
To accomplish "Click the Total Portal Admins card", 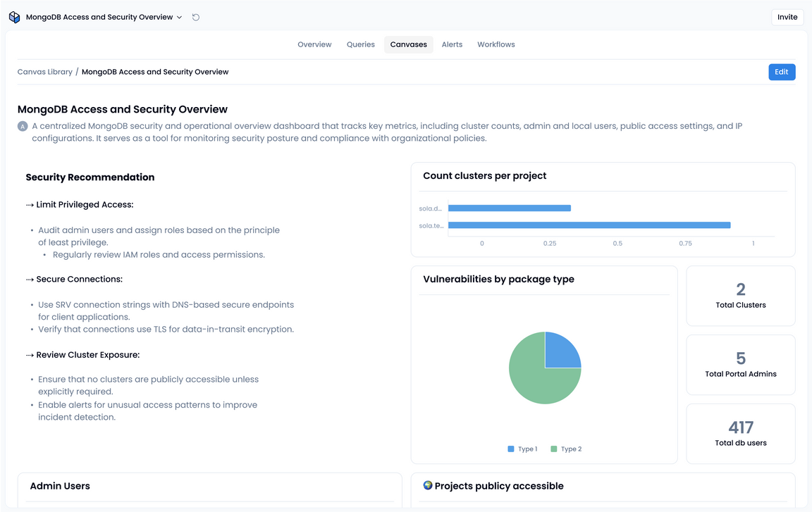I will coord(741,365).
